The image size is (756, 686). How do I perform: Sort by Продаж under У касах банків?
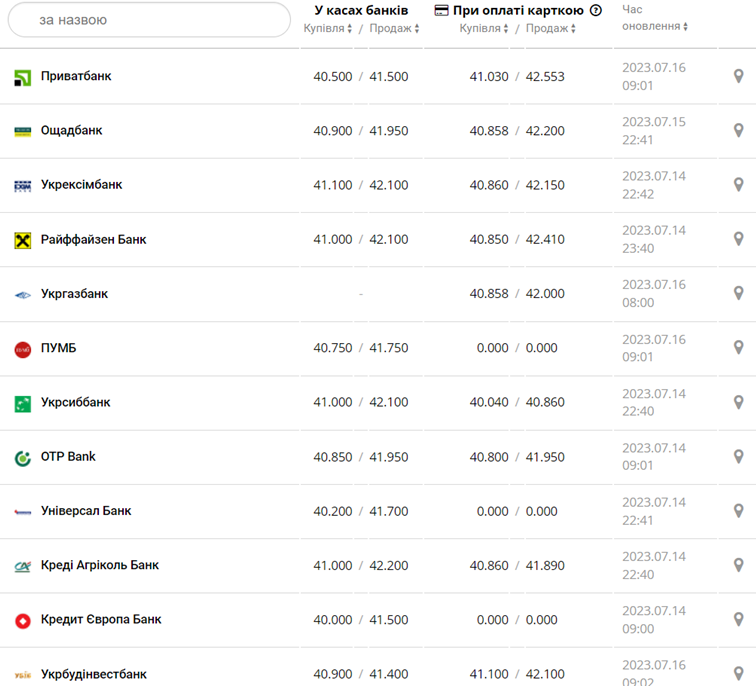tap(394, 29)
